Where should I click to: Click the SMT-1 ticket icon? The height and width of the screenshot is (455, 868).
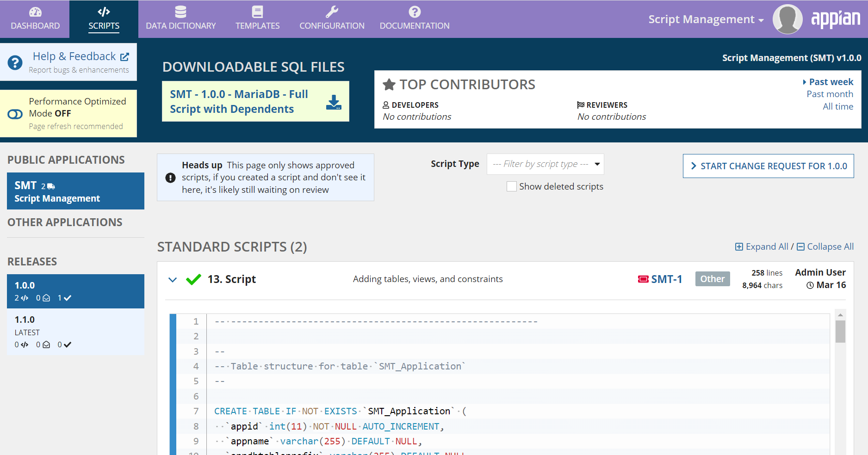tap(643, 279)
